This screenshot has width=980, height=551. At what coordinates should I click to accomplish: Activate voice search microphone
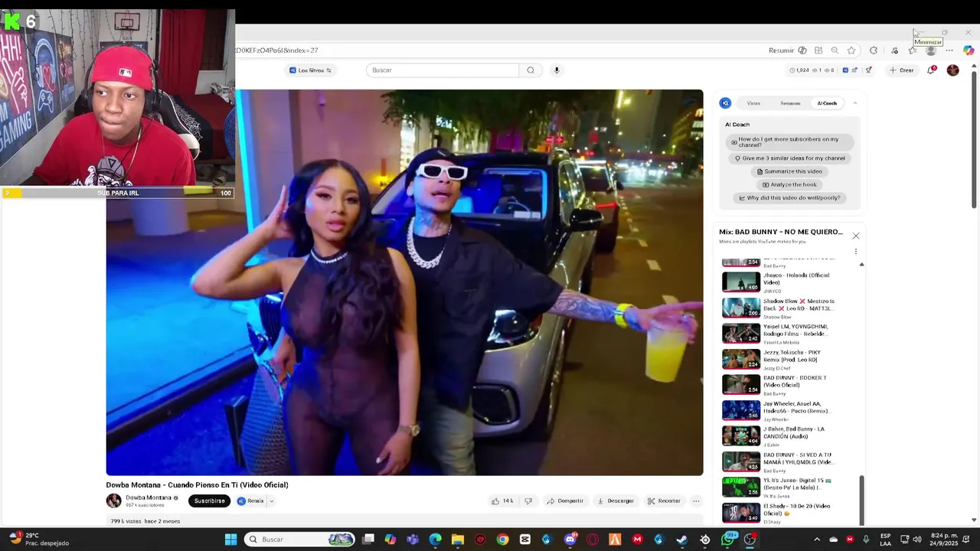557,70
